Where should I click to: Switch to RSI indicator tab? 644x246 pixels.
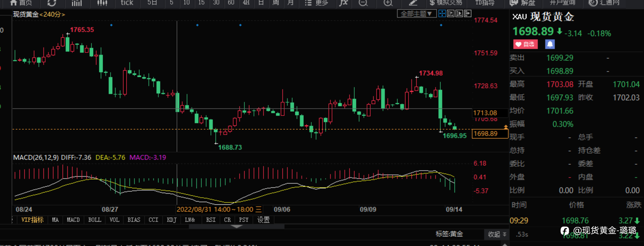pyautogui.click(x=211, y=220)
